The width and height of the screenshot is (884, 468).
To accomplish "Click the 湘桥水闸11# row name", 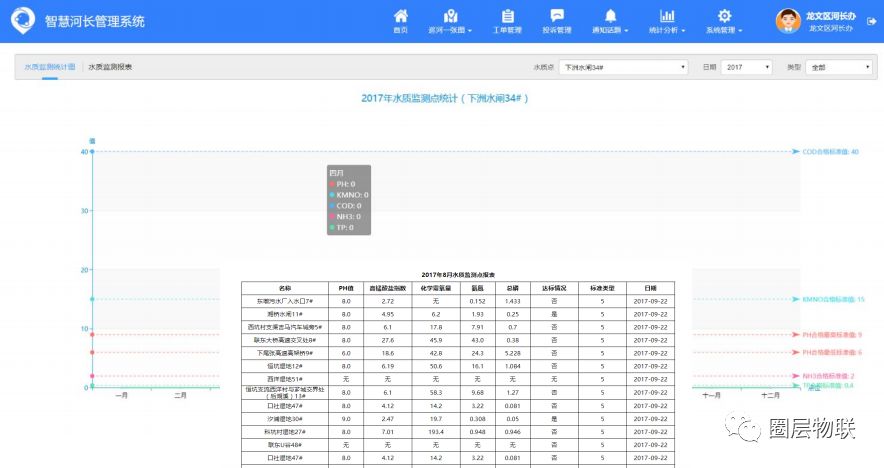I will (285, 314).
